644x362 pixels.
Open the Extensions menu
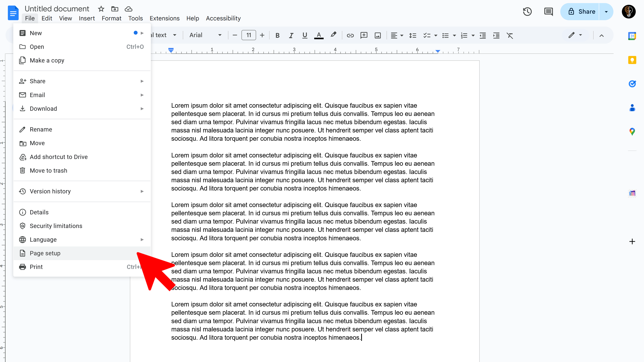(x=164, y=18)
